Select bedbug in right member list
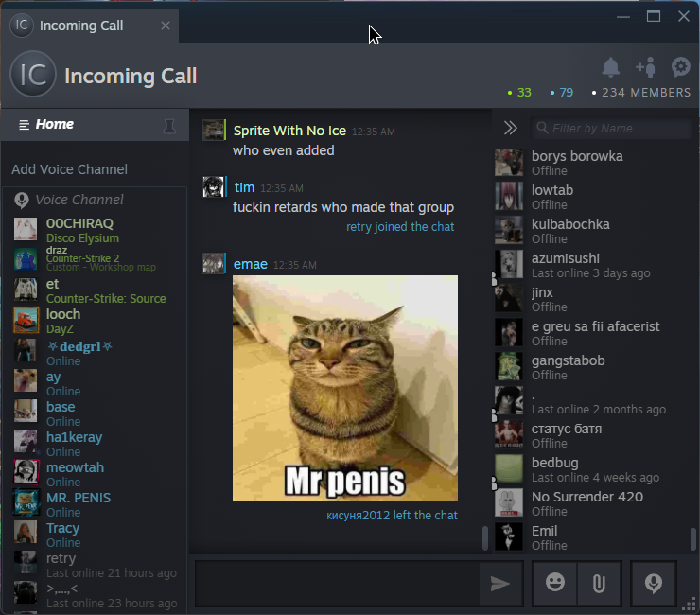 tap(592, 469)
